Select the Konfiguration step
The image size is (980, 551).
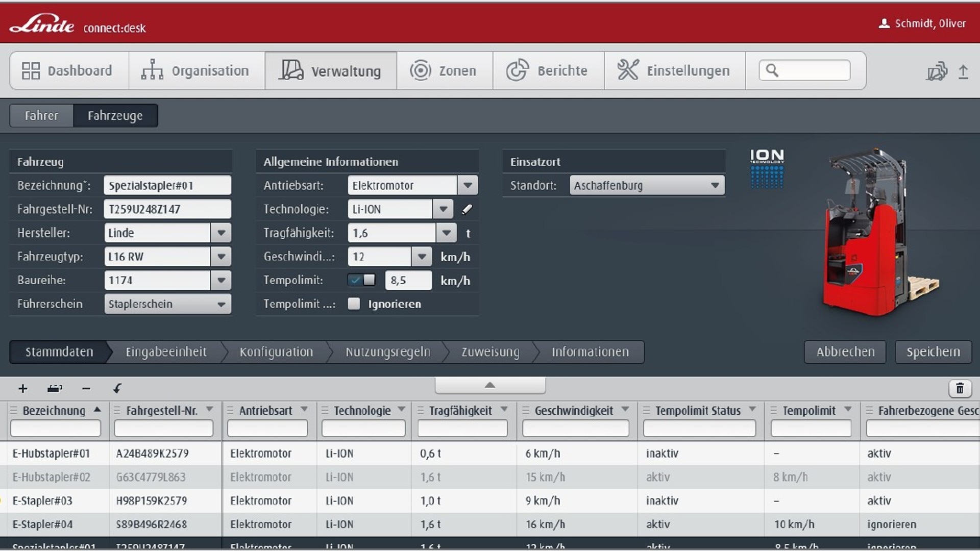coord(276,352)
